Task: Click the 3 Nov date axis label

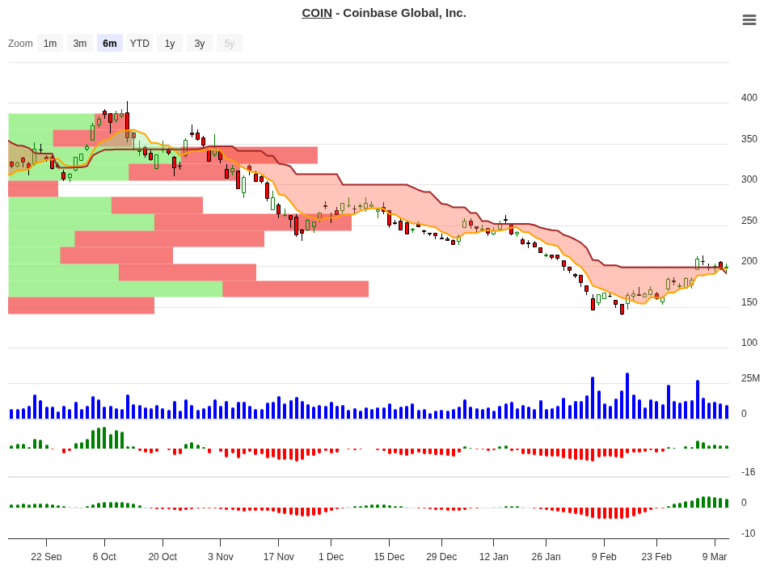Action: pos(220,557)
